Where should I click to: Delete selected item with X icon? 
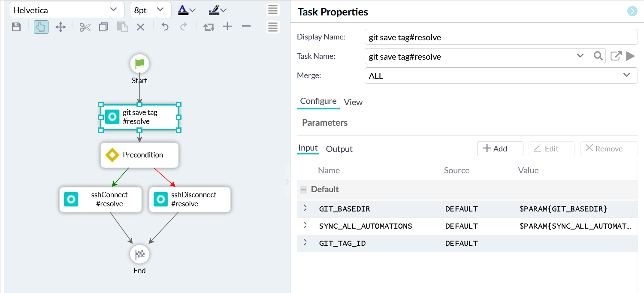click(140, 27)
